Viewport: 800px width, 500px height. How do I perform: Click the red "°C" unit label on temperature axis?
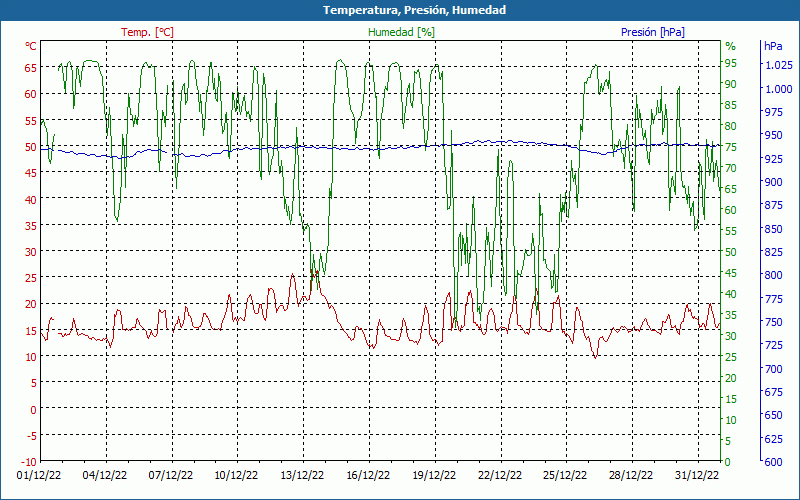[x=31, y=46]
